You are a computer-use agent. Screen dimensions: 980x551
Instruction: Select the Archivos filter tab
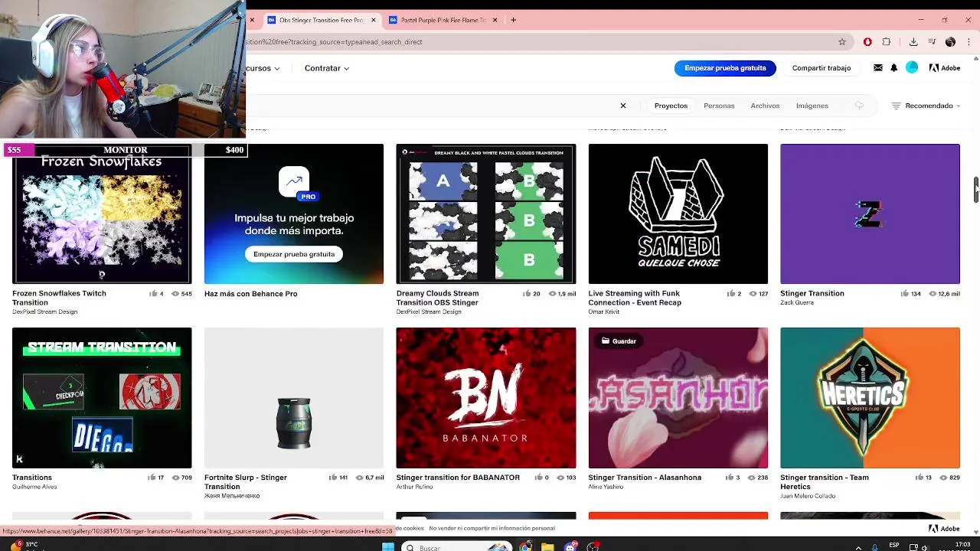pyautogui.click(x=765, y=106)
